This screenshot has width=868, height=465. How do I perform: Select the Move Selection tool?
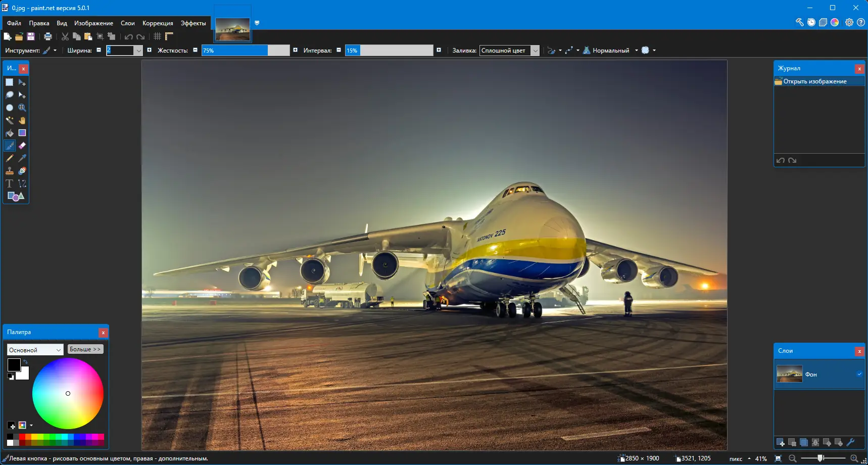(22, 95)
